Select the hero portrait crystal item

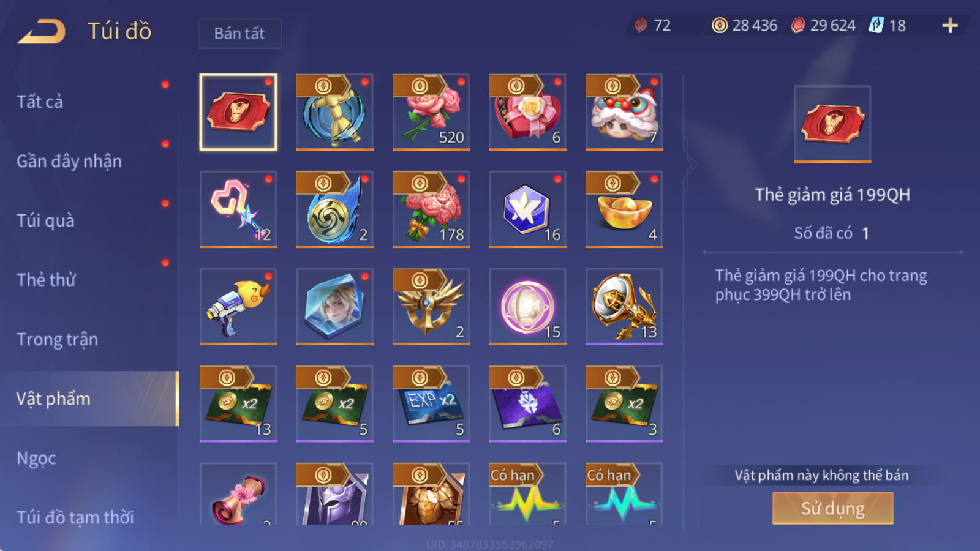point(334,307)
